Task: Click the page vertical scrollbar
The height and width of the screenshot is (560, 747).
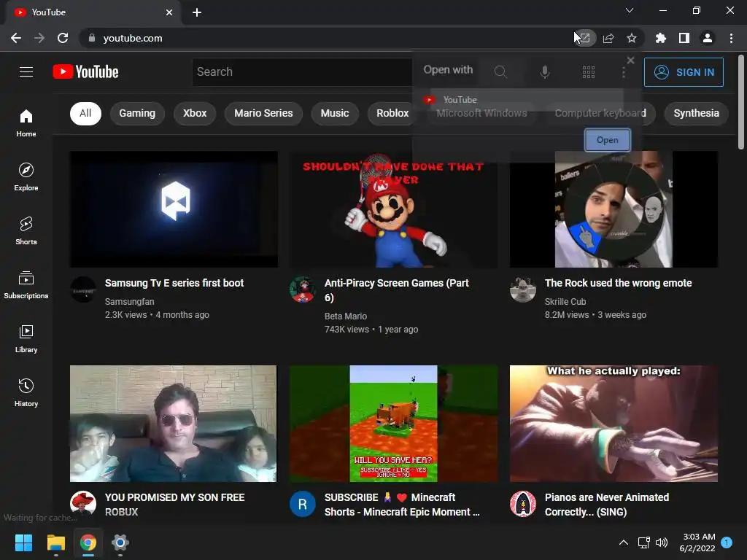Action: 741,103
